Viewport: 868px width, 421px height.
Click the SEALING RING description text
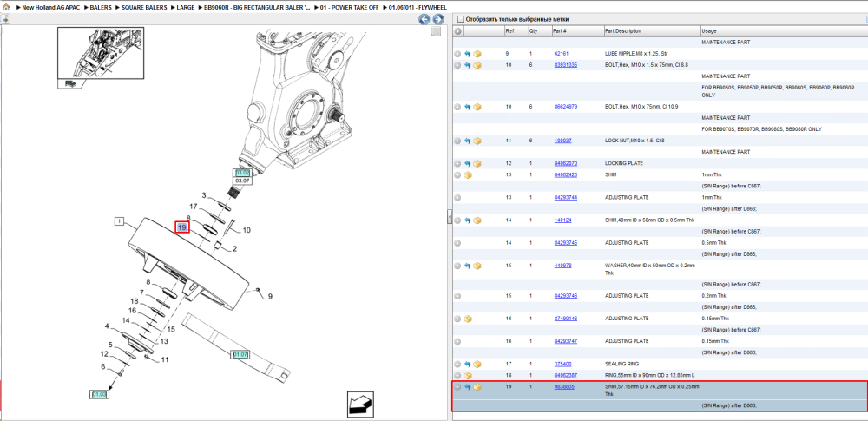tap(622, 364)
